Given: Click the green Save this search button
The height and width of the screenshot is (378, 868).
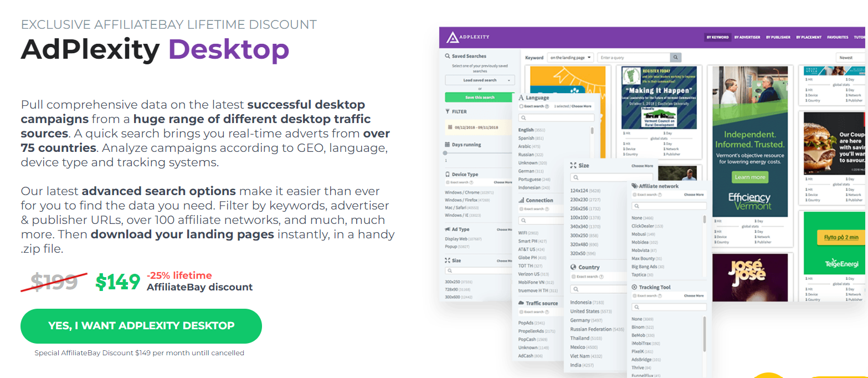Looking at the screenshot, I should pos(480,97).
